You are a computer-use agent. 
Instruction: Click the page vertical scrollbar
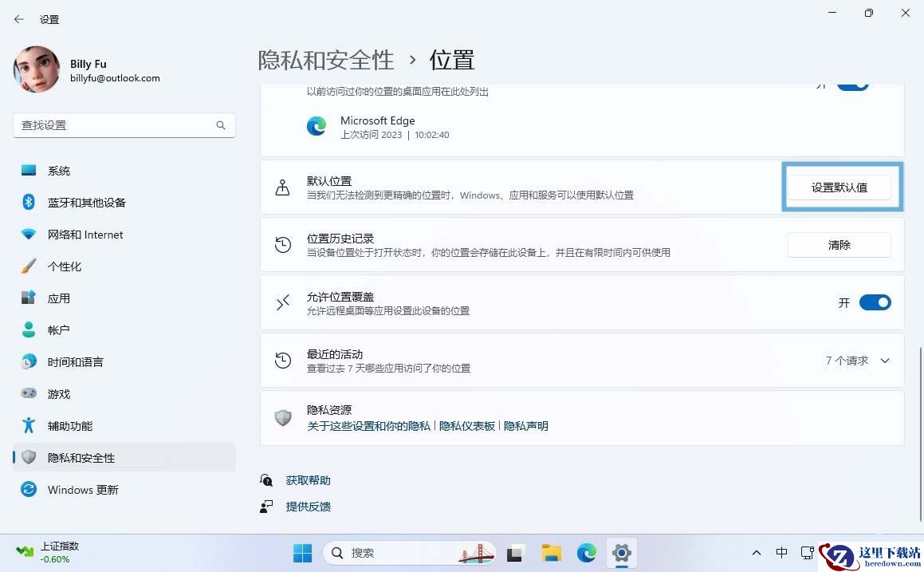click(921, 434)
